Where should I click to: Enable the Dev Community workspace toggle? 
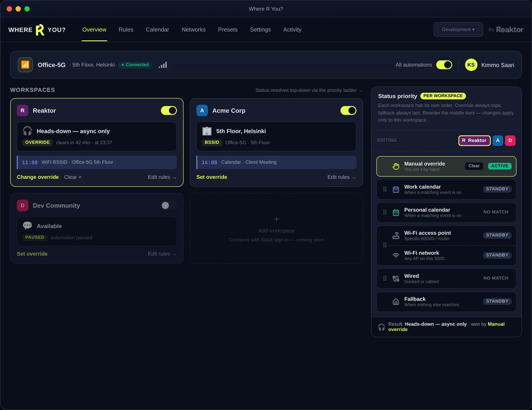(x=169, y=206)
